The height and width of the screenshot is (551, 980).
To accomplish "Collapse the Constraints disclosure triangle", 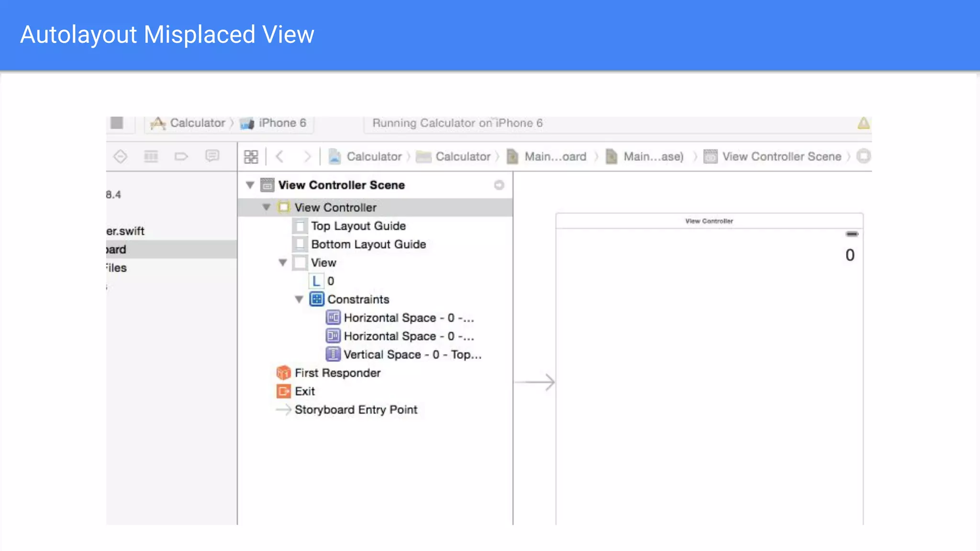I will pyautogui.click(x=299, y=299).
